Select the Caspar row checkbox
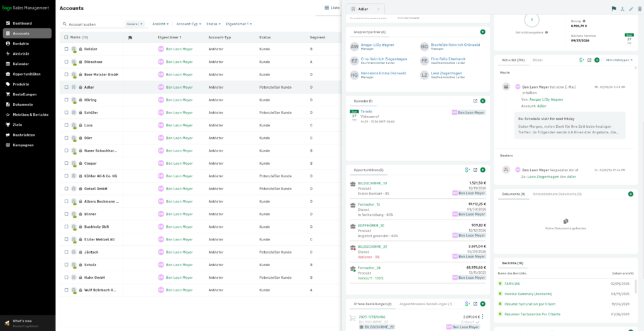This screenshot has width=644, height=331. pos(67,163)
